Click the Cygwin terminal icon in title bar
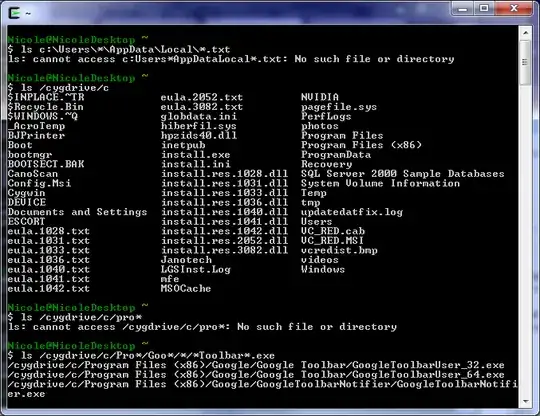Image resolution: width=540 pixels, height=416 pixels. click(14, 13)
